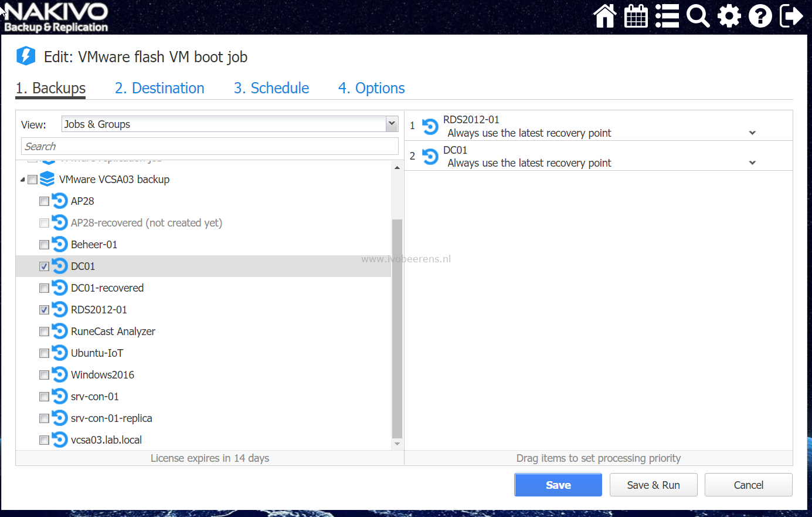This screenshot has height=517, width=812.
Task: Select the Windows2016 label
Action: [103, 375]
